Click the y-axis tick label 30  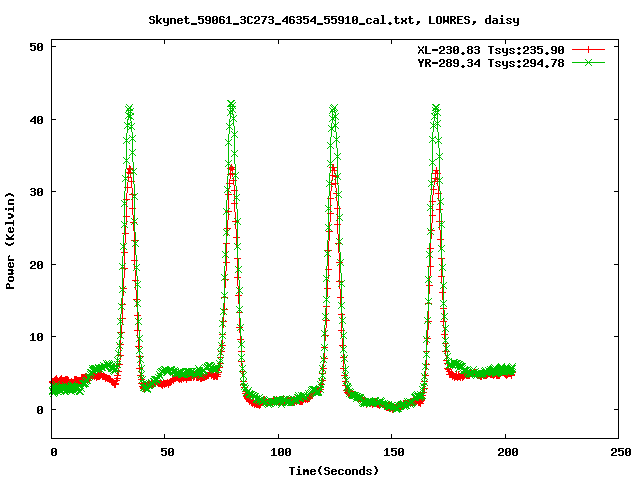(36, 192)
